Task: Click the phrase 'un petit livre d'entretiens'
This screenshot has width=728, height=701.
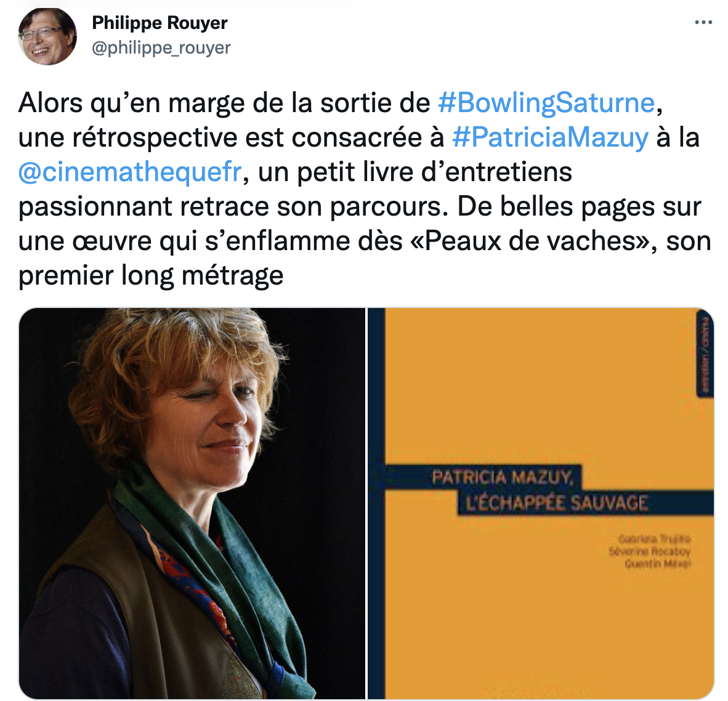Action: click(415, 172)
